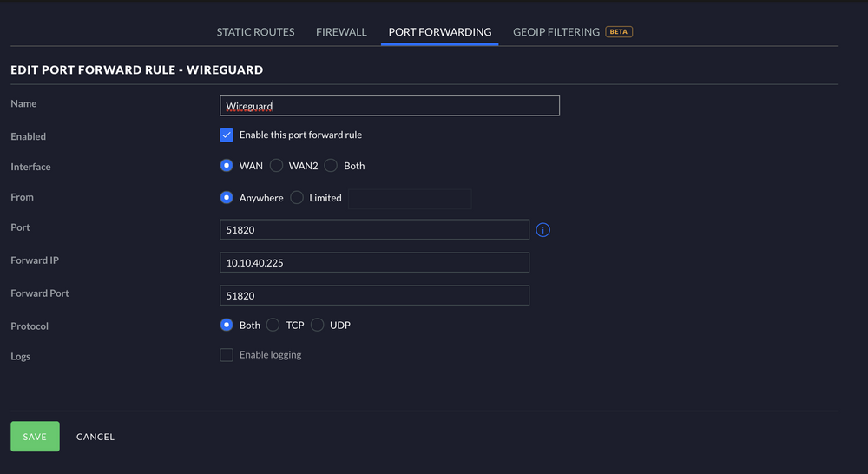Enable logging checkbox

(x=227, y=355)
